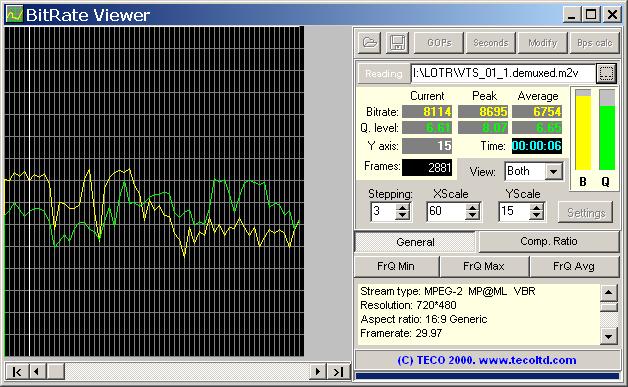Expand the View dropdown showing Both
Image resolution: width=628 pixels, height=387 pixels.
[554, 172]
